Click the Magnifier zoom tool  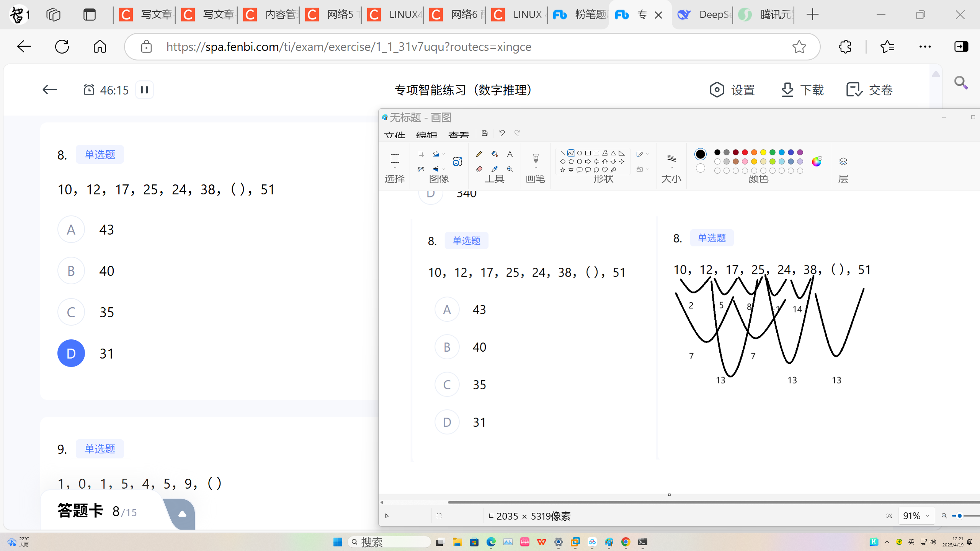pyautogui.click(x=510, y=169)
